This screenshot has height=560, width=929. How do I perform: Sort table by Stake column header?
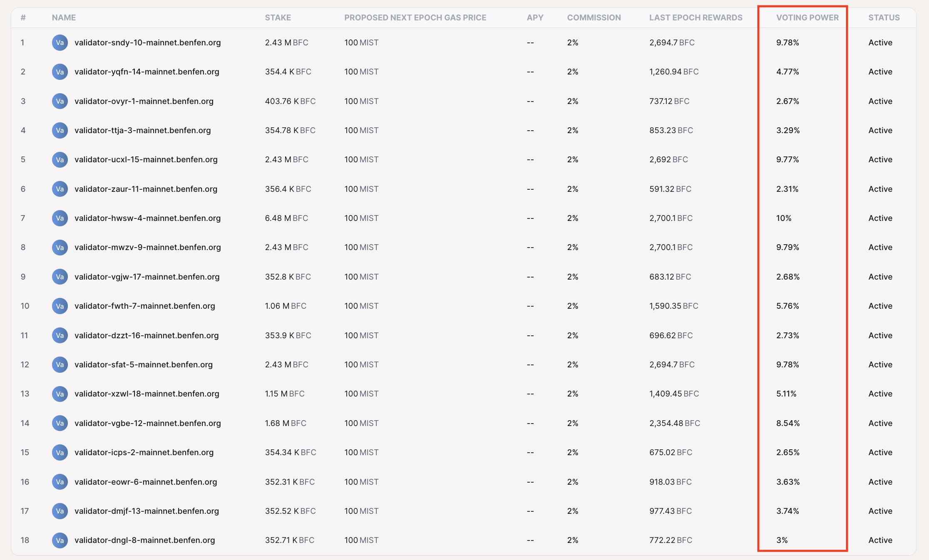point(278,17)
